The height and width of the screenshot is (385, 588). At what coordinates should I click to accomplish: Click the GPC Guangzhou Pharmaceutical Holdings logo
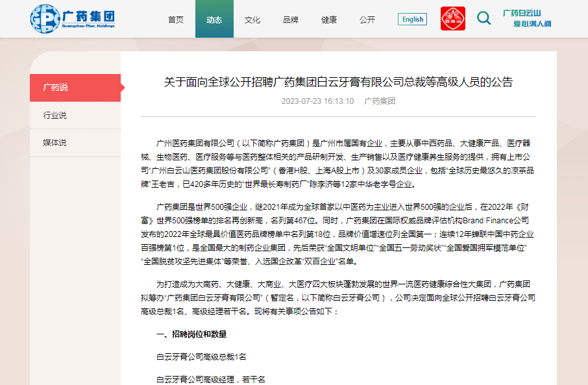pos(73,19)
